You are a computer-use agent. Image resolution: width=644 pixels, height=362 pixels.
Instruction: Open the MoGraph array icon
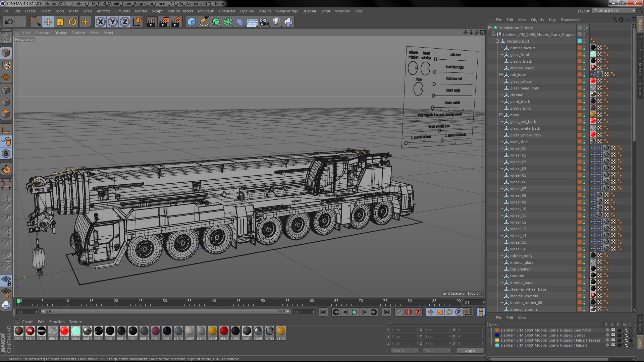[x=228, y=22]
